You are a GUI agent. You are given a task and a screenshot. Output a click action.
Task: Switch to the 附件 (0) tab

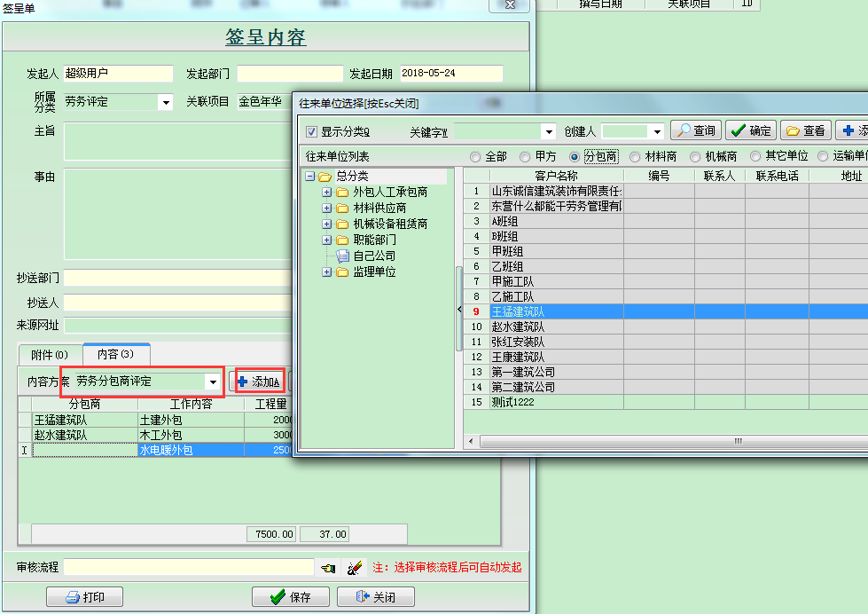click(x=50, y=354)
